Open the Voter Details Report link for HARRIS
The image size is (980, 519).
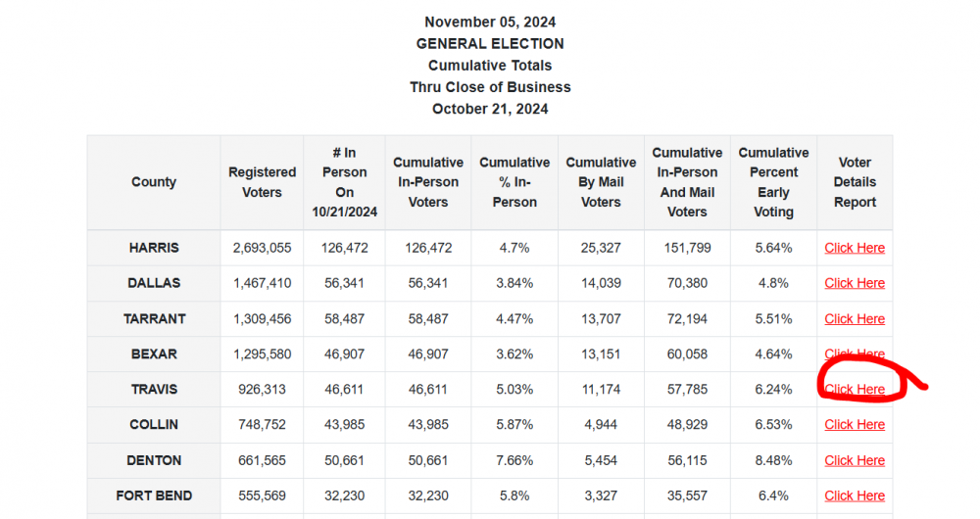click(855, 248)
